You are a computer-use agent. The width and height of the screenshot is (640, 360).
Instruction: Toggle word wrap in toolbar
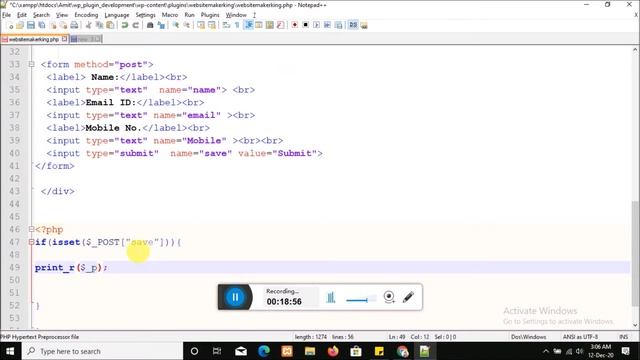(x=226, y=25)
